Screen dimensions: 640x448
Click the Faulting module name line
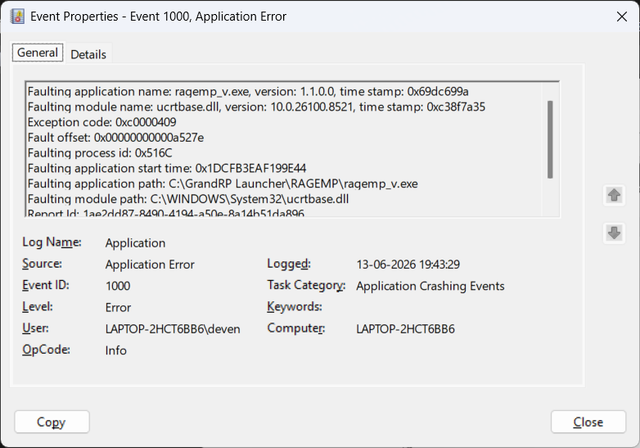point(256,107)
